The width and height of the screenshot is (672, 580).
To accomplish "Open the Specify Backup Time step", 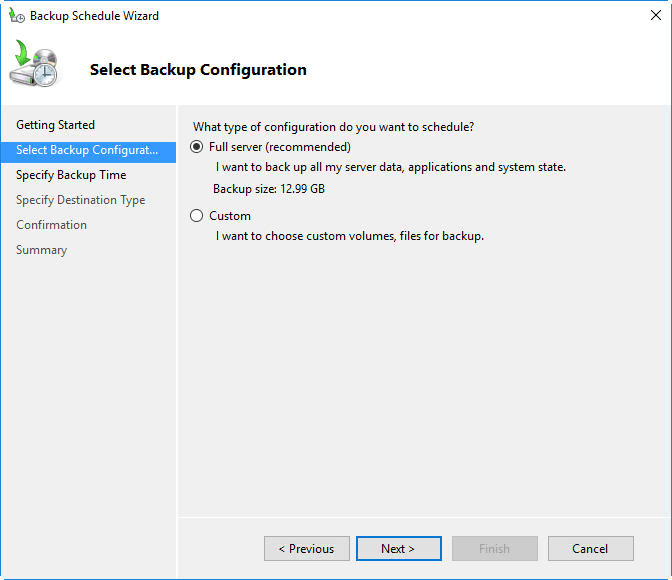I will tap(71, 175).
